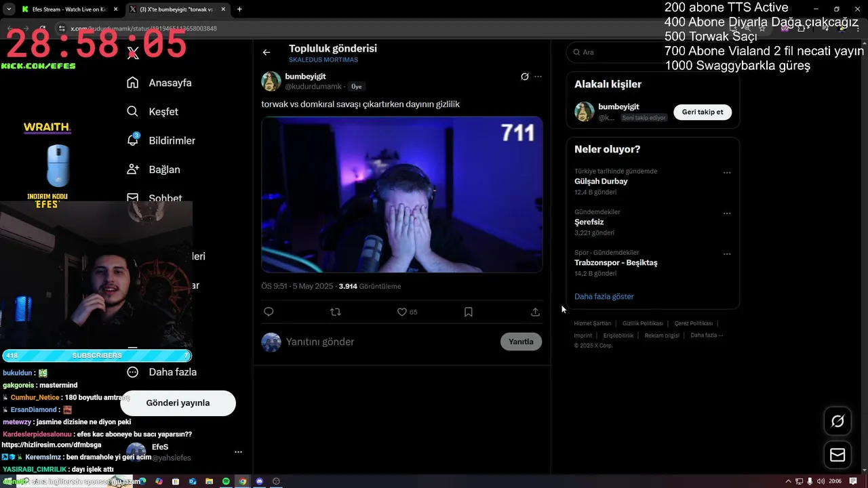868x488 pixels.
Task: Open more options for Trabzonspor - Beşiktaş trend
Action: coord(727,254)
